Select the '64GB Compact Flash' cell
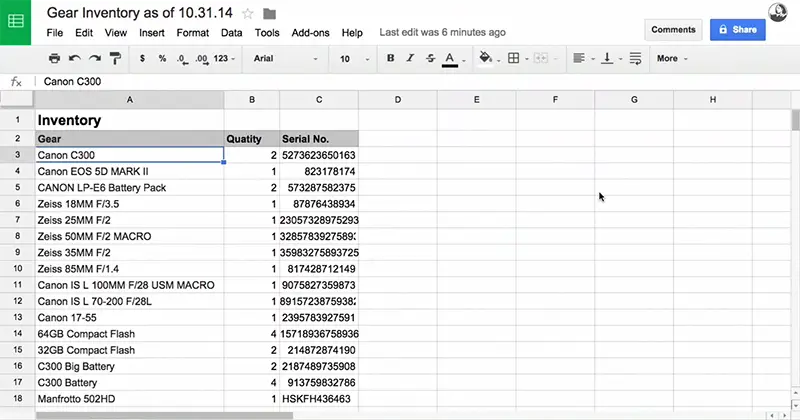Viewport: 800px width, 420px height. point(130,334)
